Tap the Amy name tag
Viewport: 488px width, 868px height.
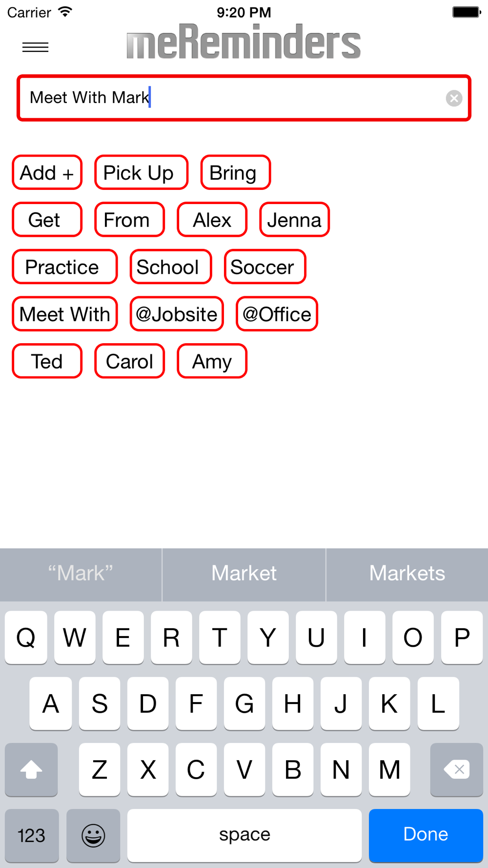212,361
